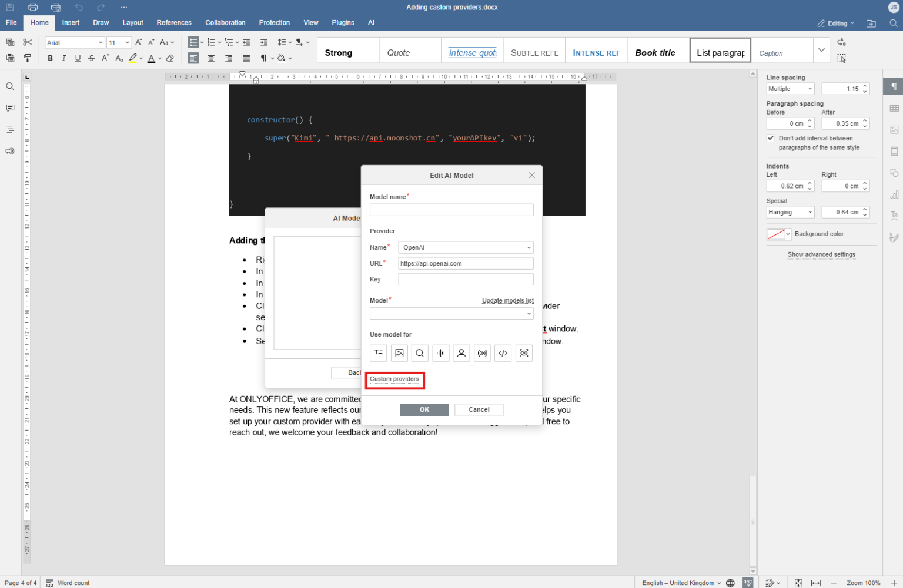Image resolution: width=903 pixels, height=588 pixels.
Task: Click the Model name input field
Action: point(451,210)
